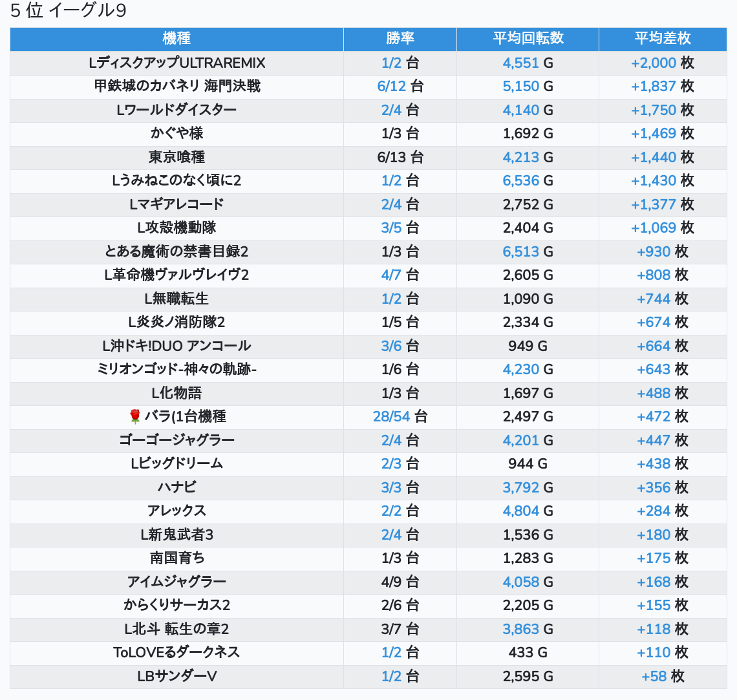Select machine name Lマギアレコード
This screenshot has height=700, width=737.
point(176,204)
